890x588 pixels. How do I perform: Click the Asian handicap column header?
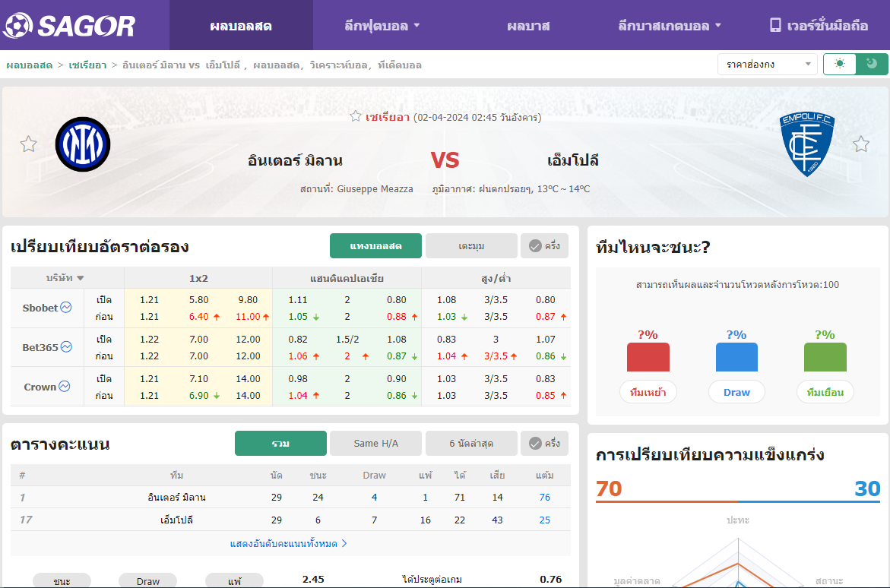click(347, 278)
